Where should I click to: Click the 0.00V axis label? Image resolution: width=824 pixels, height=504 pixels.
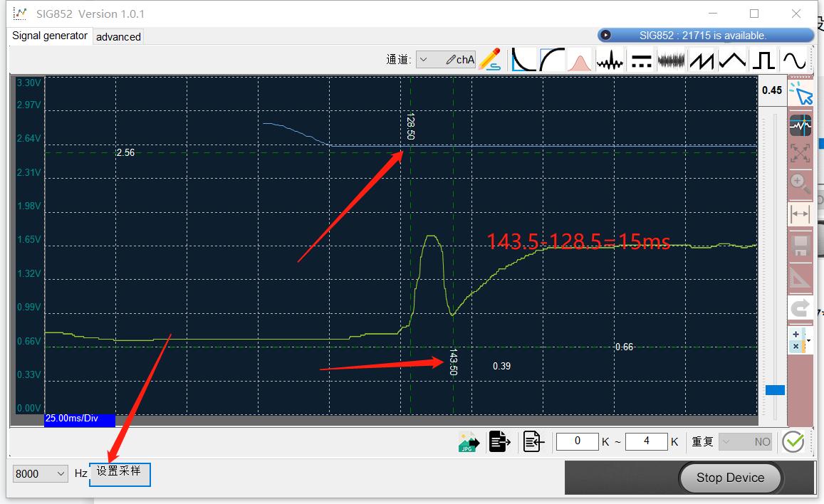28,408
